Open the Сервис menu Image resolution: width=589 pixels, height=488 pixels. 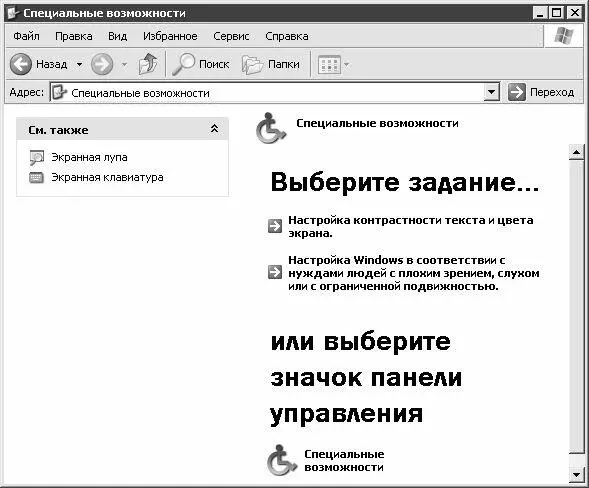pyautogui.click(x=231, y=36)
